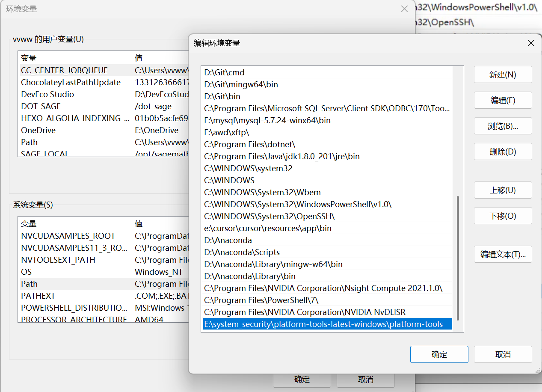This screenshot has height=392, width=542.
Task: Click the 新建(N) button
Action: (x=503, y=75)
